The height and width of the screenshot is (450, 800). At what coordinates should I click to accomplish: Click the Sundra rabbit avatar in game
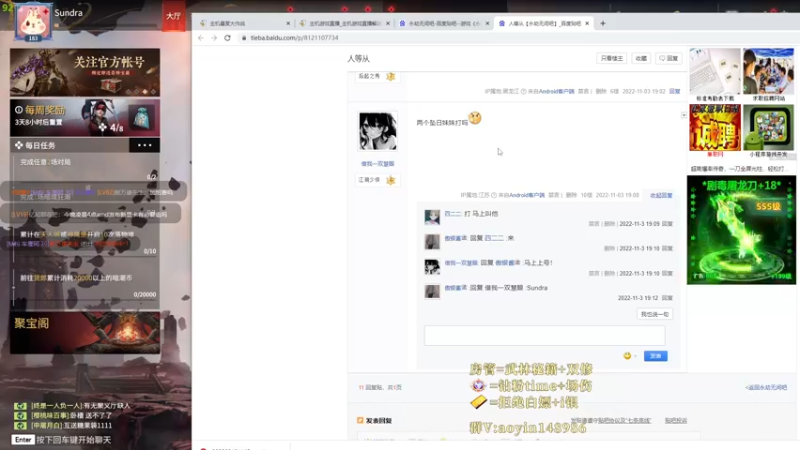33,22
